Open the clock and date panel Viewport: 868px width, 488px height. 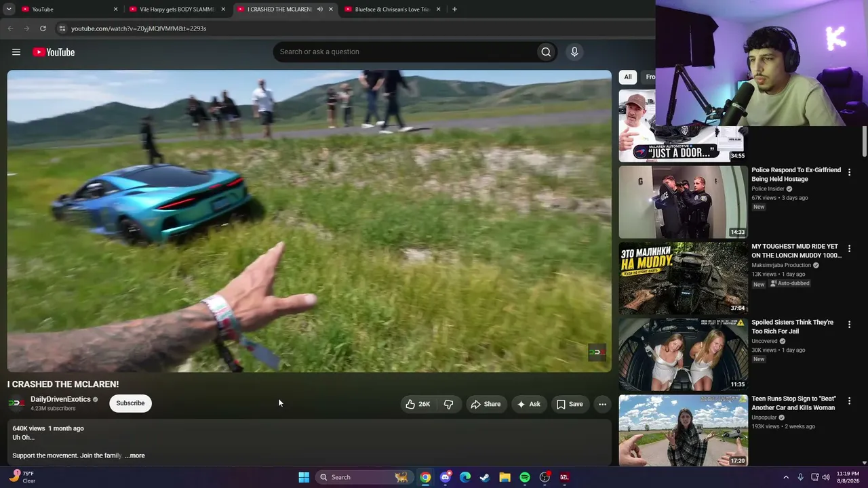(x=848, y=477)
